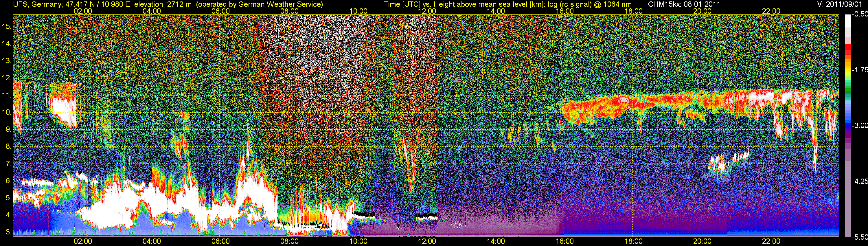Click '04:00' on the top time axis

152,11
